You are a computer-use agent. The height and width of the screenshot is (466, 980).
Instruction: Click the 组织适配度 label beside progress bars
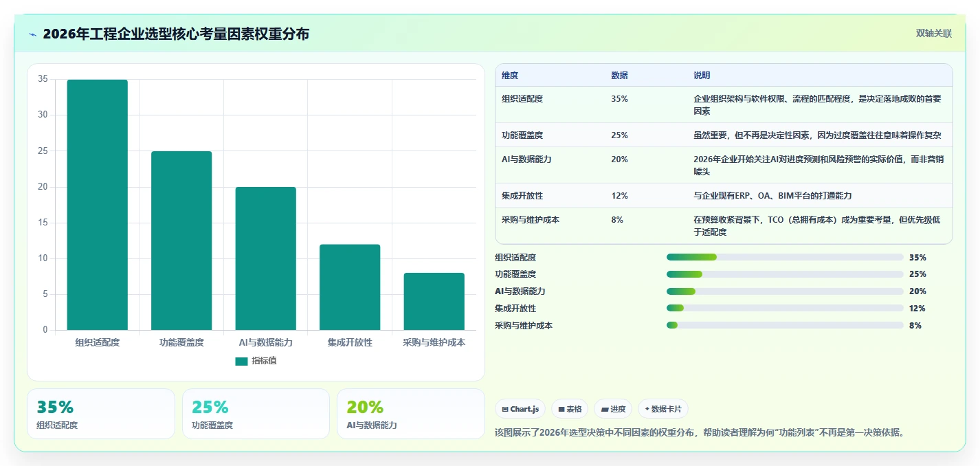tap(515, 257)
